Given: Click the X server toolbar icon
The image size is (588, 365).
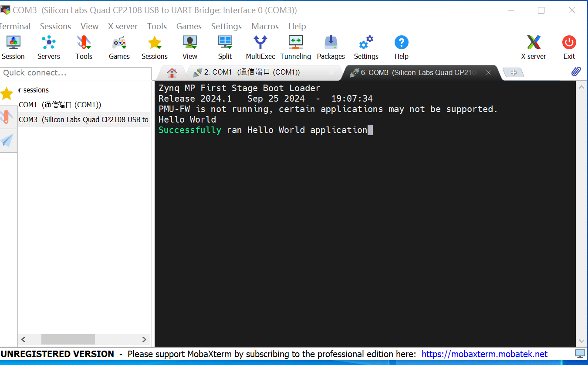Looking at the screenshot, I should click(x=534, y=48).
